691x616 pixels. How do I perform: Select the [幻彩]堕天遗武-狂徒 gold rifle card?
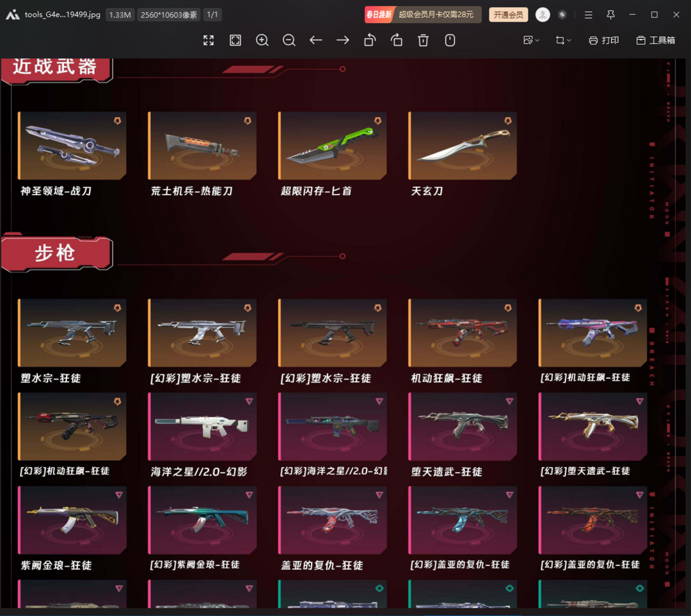[x=592, y=427]
